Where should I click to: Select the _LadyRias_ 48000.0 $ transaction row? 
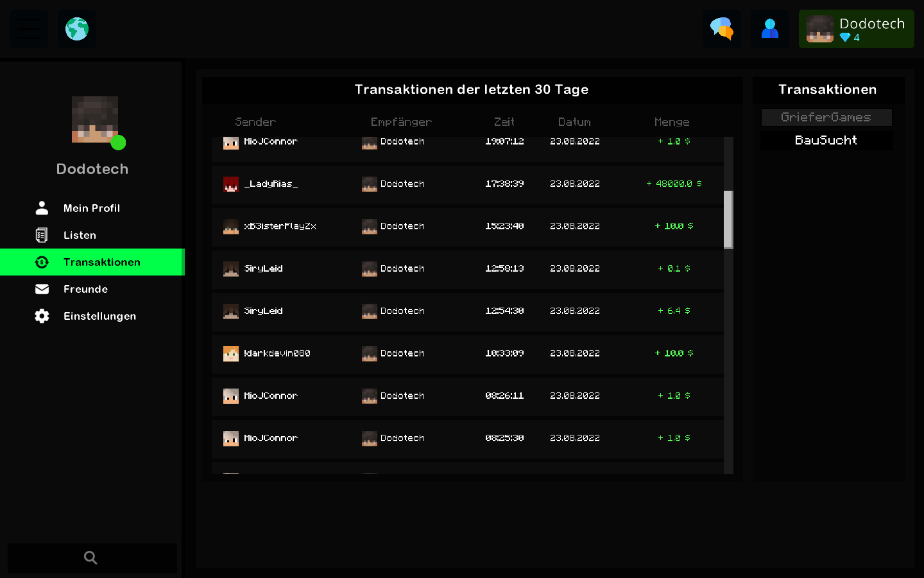468,184
